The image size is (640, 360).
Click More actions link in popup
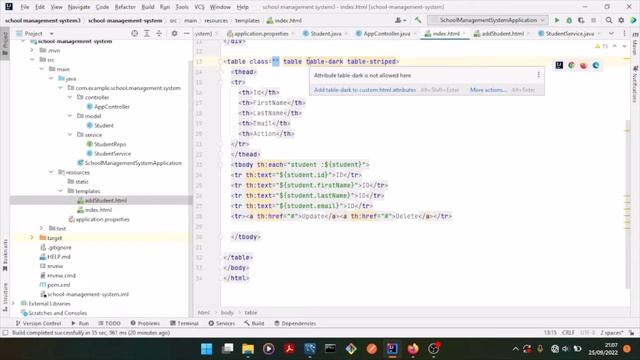pyautogui.click(x=488, y=90)
